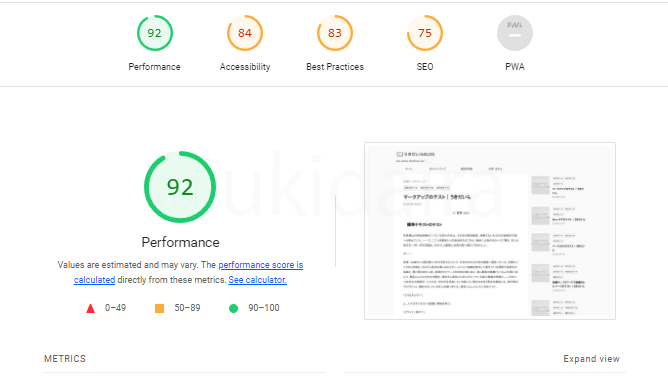
Task: Click the large green 92 performance circle
Action: click(180, 187)
